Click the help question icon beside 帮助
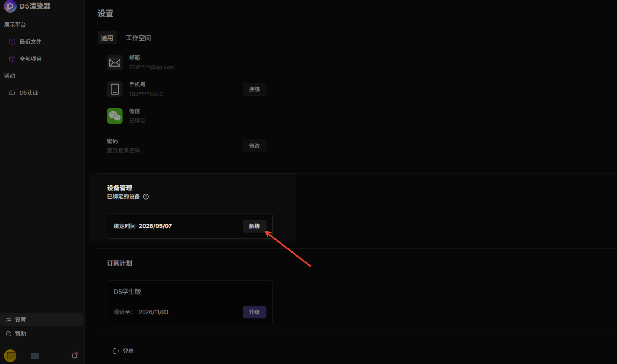 pyautogui.click(x=9, y=334)
